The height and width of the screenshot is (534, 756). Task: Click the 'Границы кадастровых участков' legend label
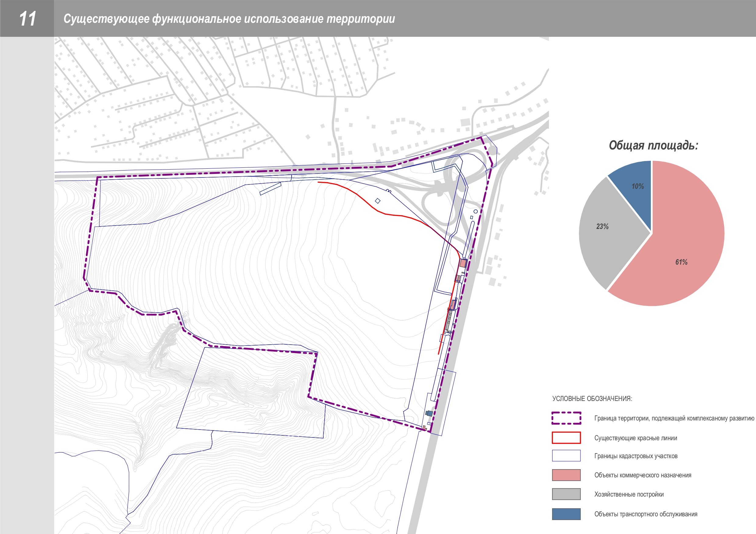(x=636, y=456)
